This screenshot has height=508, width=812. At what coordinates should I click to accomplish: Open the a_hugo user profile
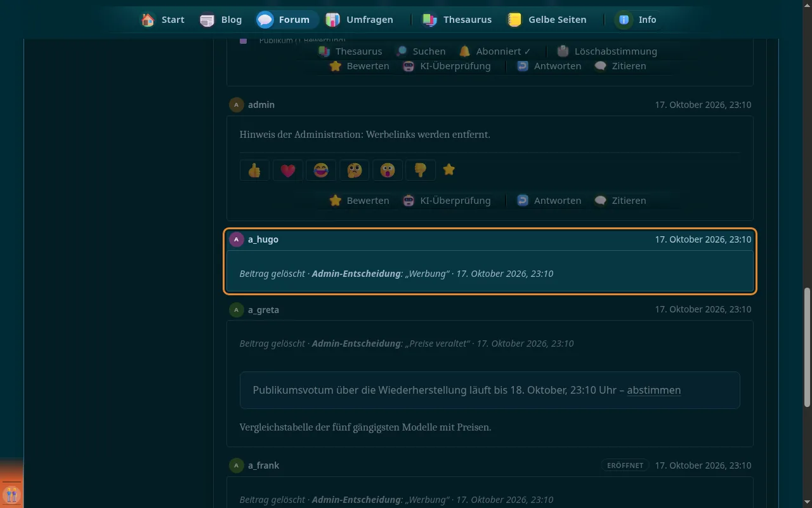pyautogui.click(x=263, y=239)
